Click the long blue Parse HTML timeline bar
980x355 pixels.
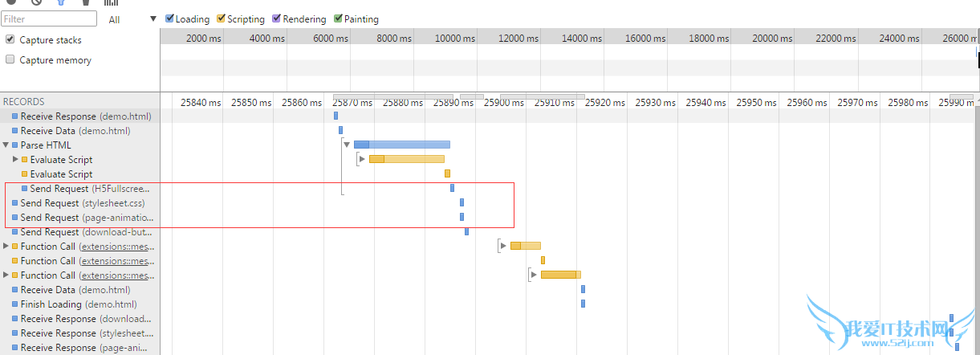(x=402, y=145)
